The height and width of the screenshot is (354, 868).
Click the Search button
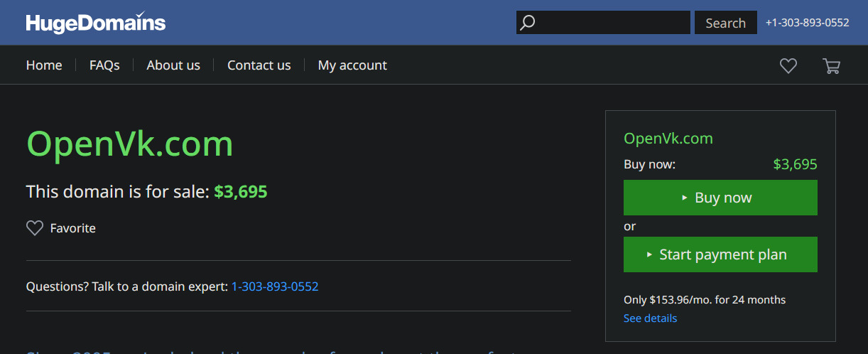pos(725,23)
